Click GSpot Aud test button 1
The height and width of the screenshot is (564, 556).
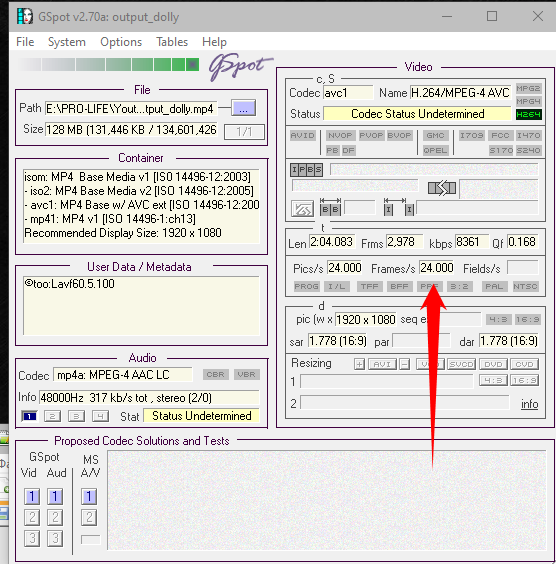(x=55, y=496)
